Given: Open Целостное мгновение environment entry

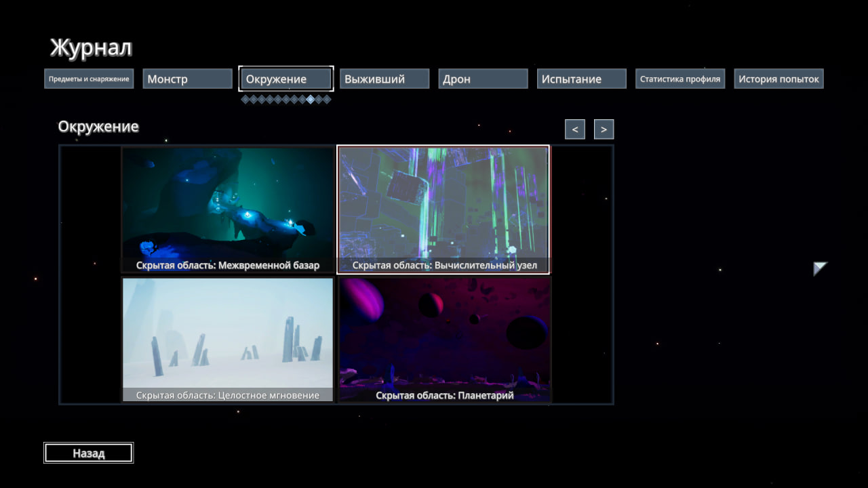Looking at the screenshot, I should click(x=228, y=339).
